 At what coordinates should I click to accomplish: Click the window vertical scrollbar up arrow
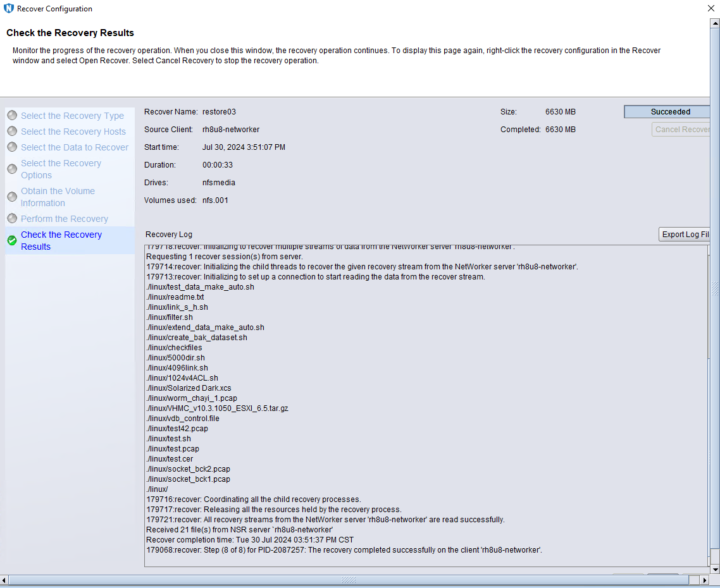[x=715, y=23]
